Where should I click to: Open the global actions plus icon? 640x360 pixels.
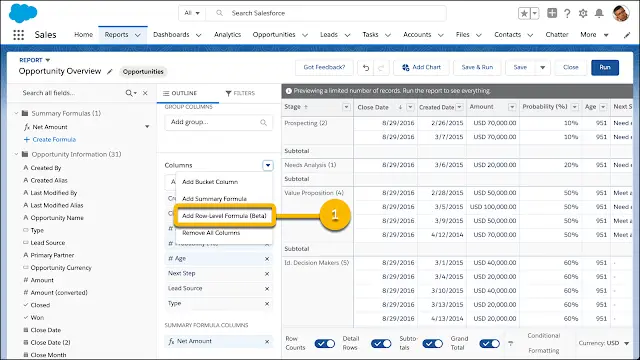coord(552,13)
